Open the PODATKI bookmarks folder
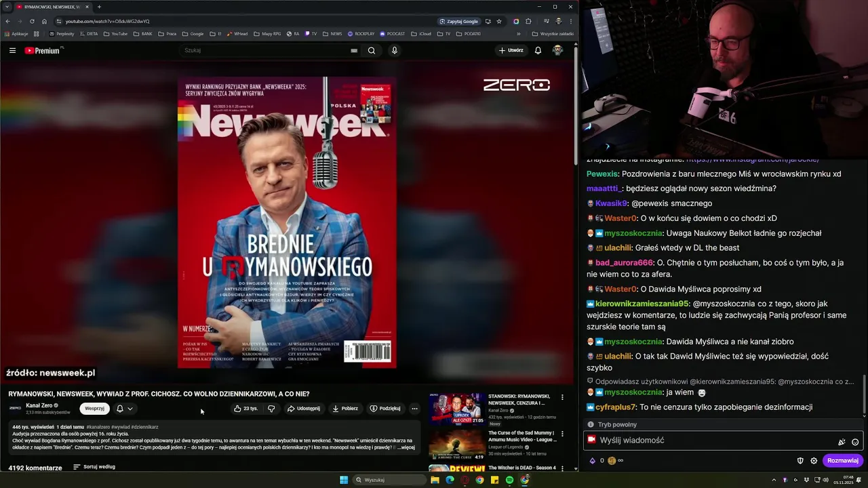The height and width of the screenshot is (488, 868). 469,34
